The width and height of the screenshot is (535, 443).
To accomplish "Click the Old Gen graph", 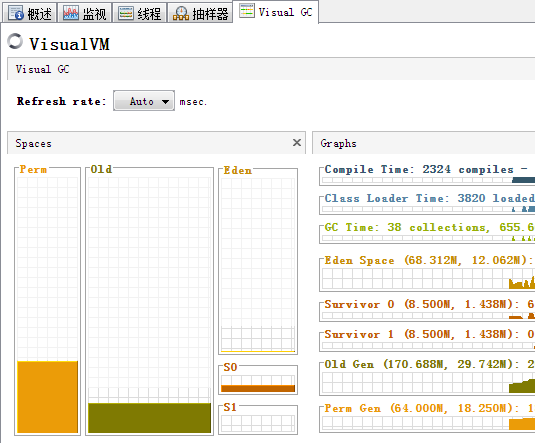I will coord(427,378).
